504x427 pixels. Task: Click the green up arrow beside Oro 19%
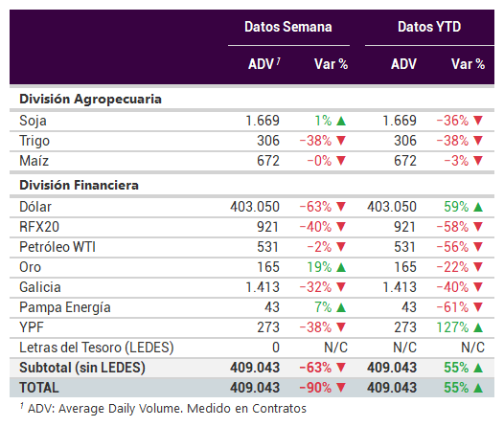(341, 267)
